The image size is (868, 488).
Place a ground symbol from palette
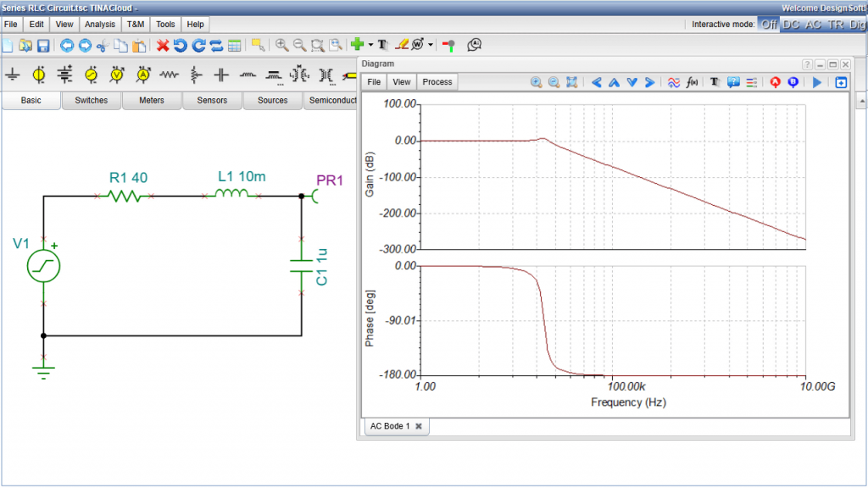tap(13, 75)
